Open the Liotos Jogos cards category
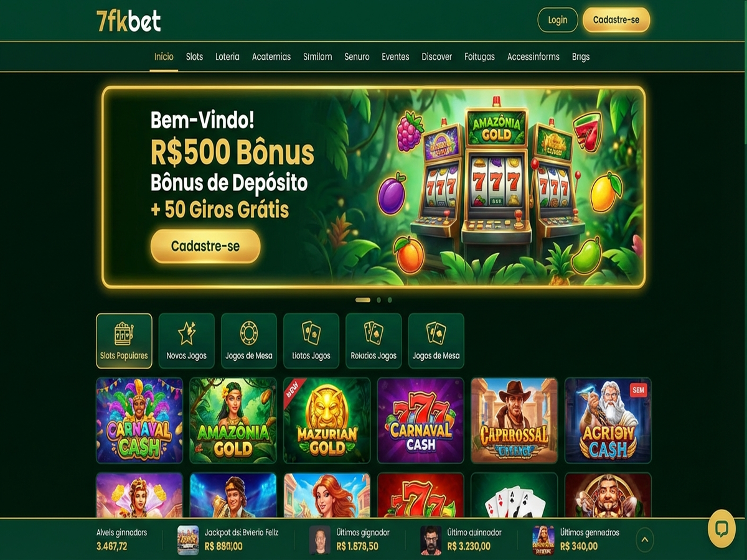 (311, 341)
